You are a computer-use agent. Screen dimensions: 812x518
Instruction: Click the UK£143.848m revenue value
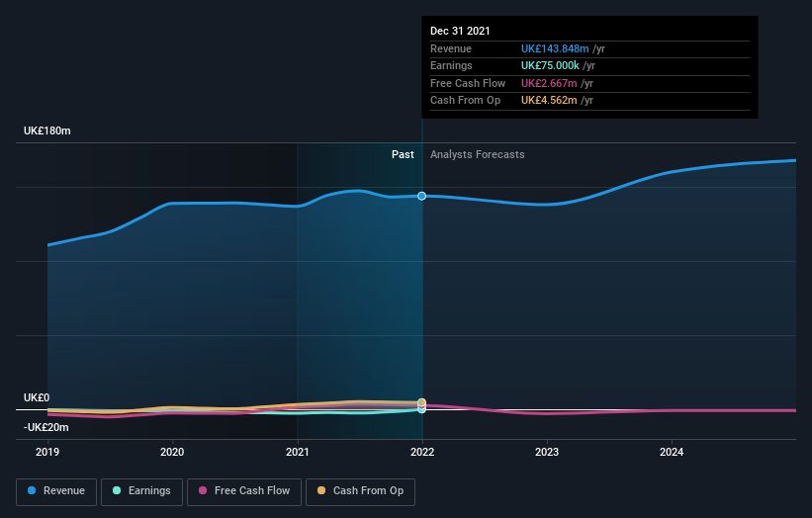coord(555,48)
